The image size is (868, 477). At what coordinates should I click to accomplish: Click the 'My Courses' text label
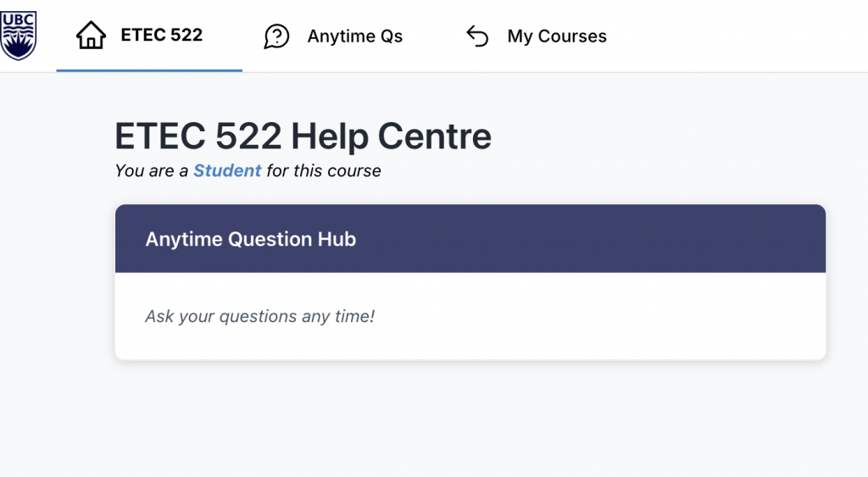pos(557,36)
